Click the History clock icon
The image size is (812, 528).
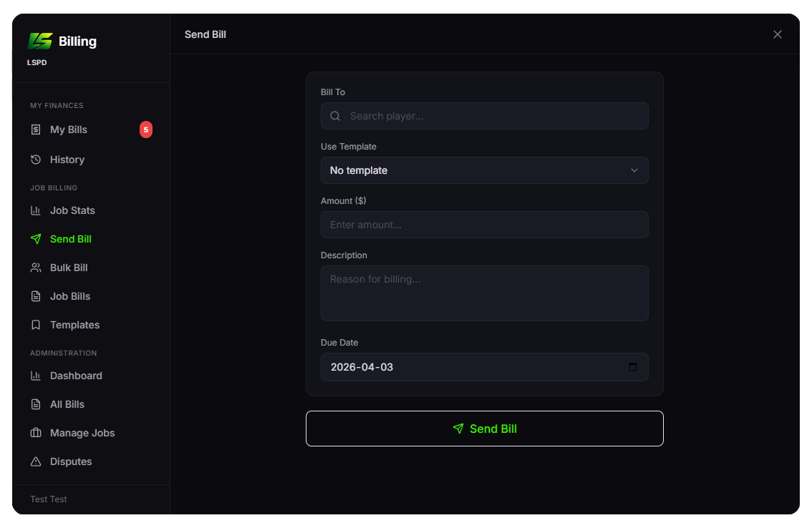(x=36, y=160)
